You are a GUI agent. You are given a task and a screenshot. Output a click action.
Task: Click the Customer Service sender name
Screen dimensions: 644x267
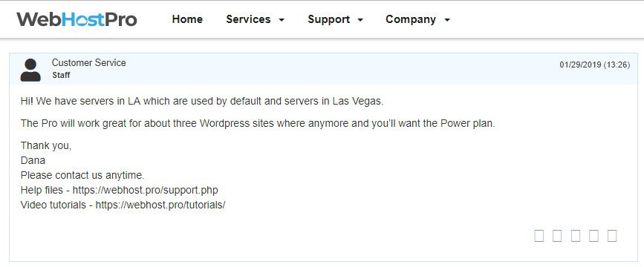coord(88,63)
